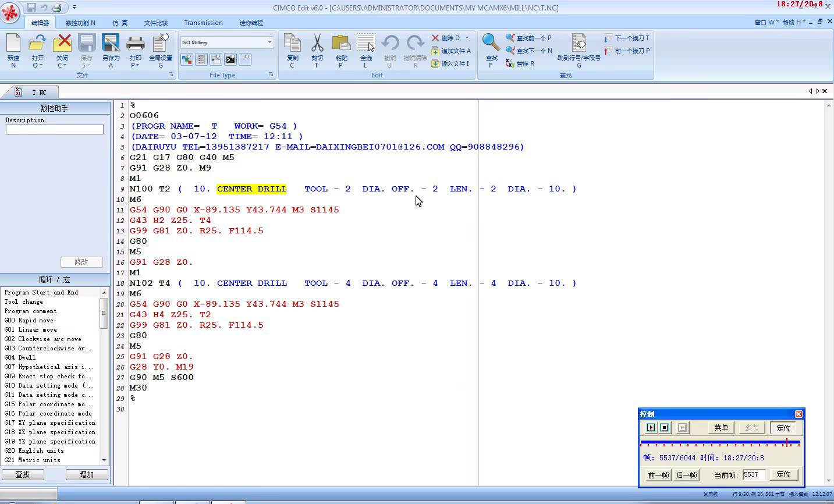
Task: Click the colors setup icon under ISO Milling
Action: click(x=187, y=59)
